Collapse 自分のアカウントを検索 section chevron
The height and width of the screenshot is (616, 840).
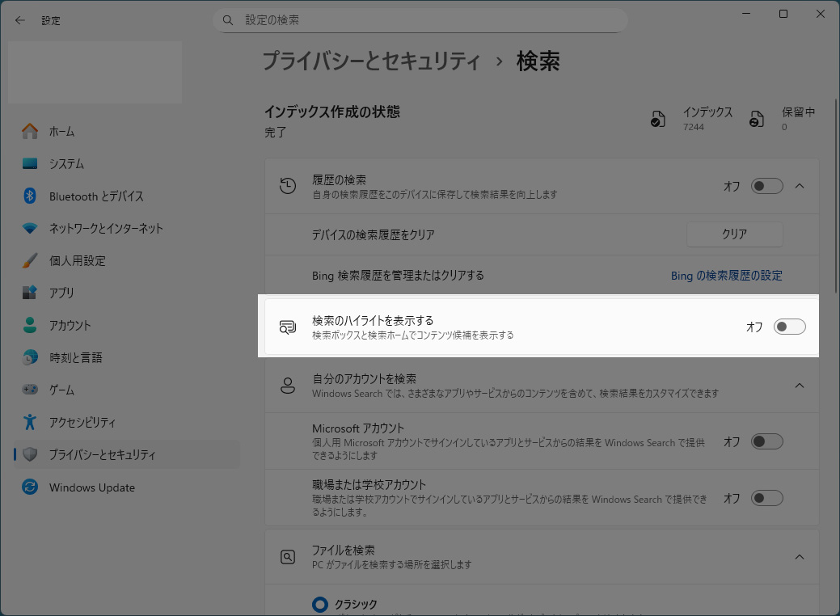point(800,386)
